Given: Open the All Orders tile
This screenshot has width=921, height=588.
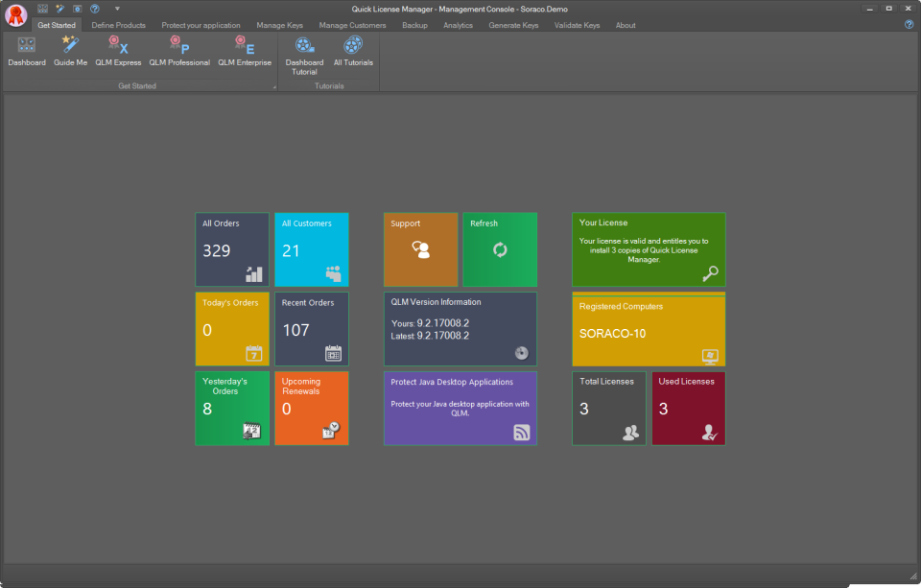Looking at the screenshot, I should coord(232,249).
